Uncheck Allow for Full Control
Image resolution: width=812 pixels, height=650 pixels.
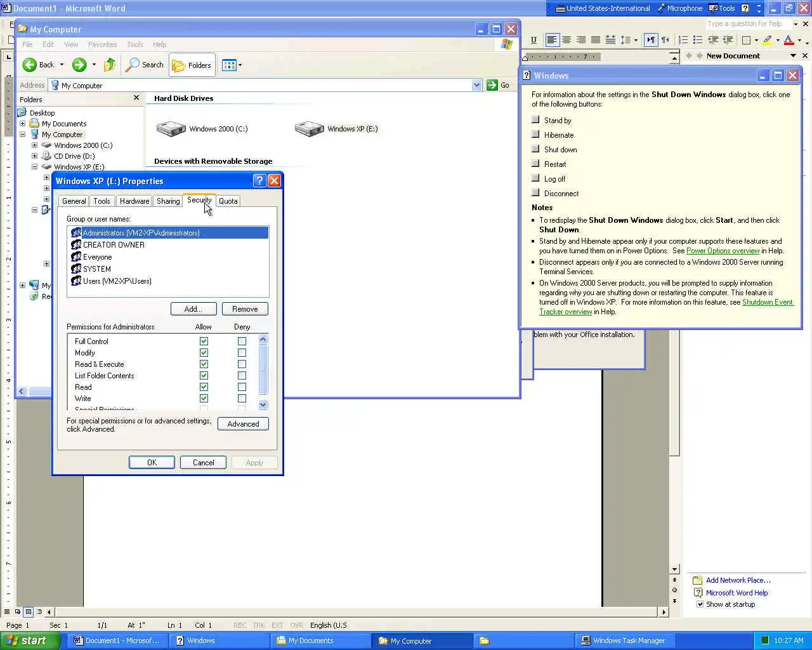[x=204, y=342]
